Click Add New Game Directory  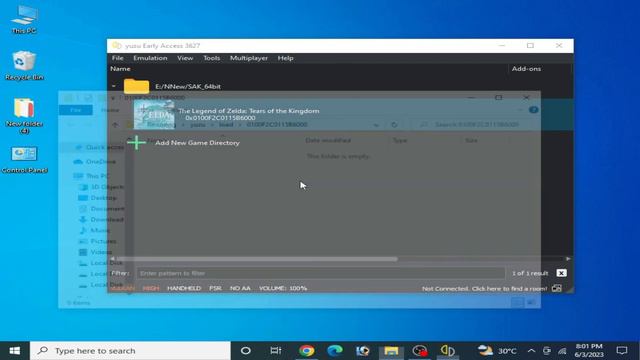tap(197, 142)
